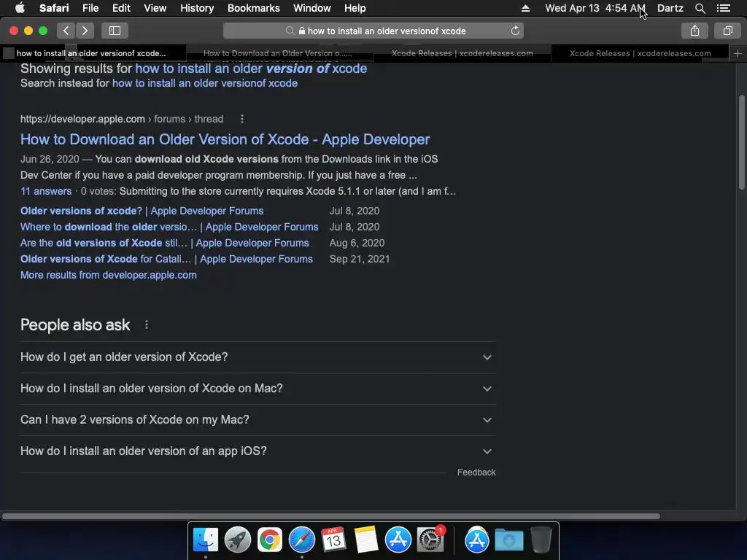Open Notes from the Dock

pyautogui.click(x=366, y=540)
